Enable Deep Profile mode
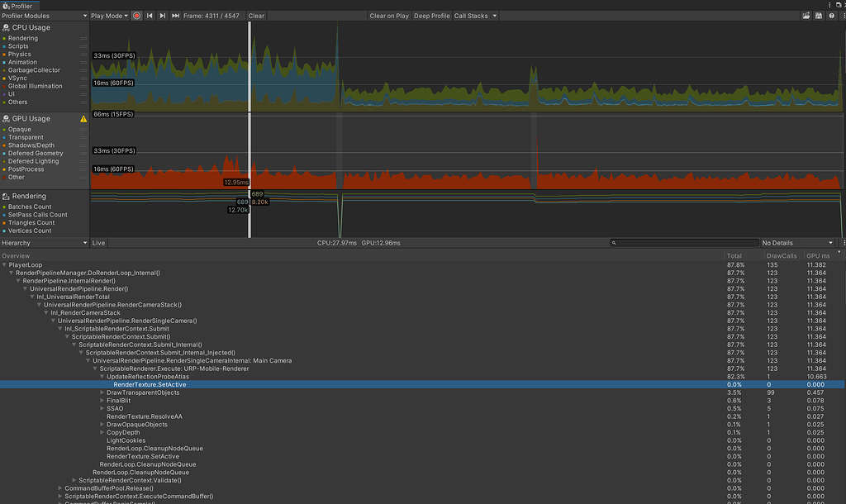The width and height of the screenshot is (846, 504). pos(430,15)
